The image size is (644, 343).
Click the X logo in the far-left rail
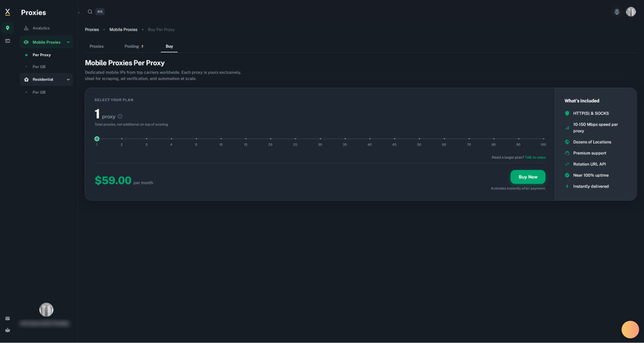[x=8, y=12]
